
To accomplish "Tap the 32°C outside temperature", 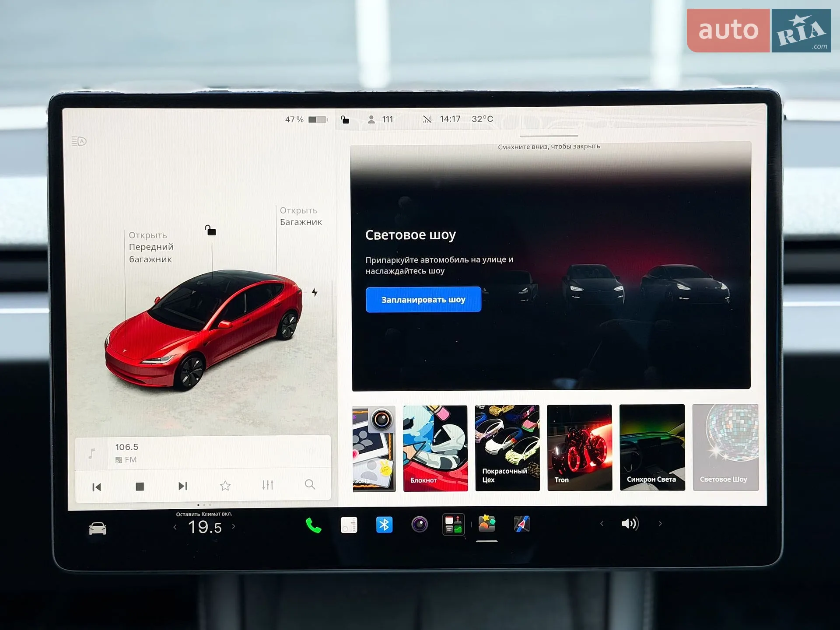I will pyautogui.click(x=482, y=119).
